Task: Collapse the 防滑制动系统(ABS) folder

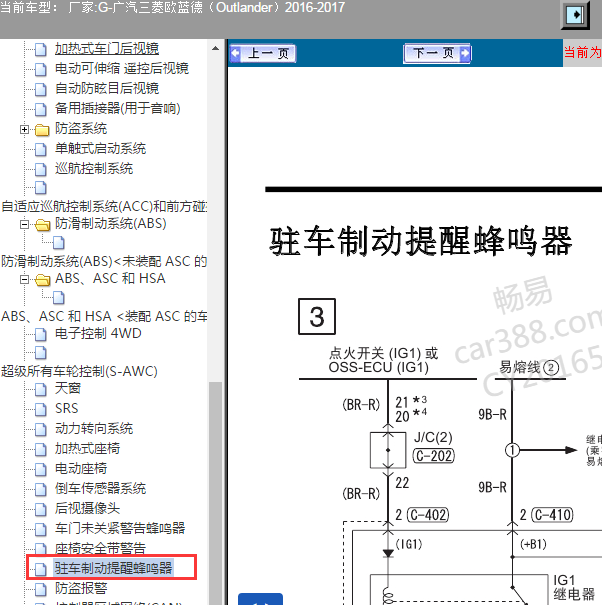Action: (x=24, y=224)
